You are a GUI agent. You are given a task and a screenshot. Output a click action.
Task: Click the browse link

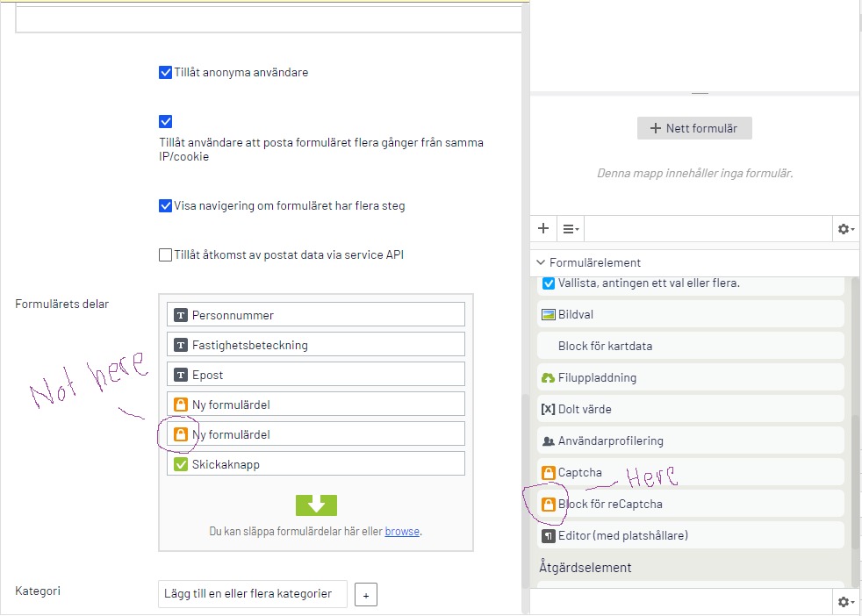pos(402,532)
